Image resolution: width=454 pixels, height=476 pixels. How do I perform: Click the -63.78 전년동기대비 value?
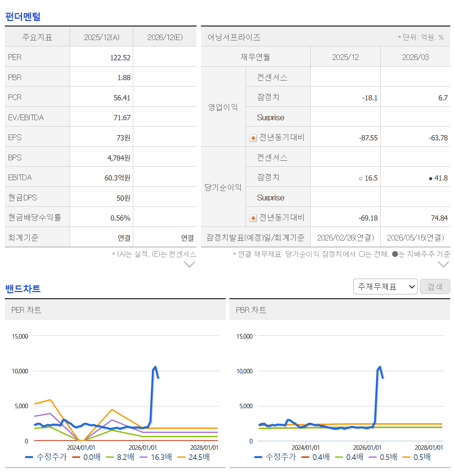pyautogui.click(x=438, y=138)
